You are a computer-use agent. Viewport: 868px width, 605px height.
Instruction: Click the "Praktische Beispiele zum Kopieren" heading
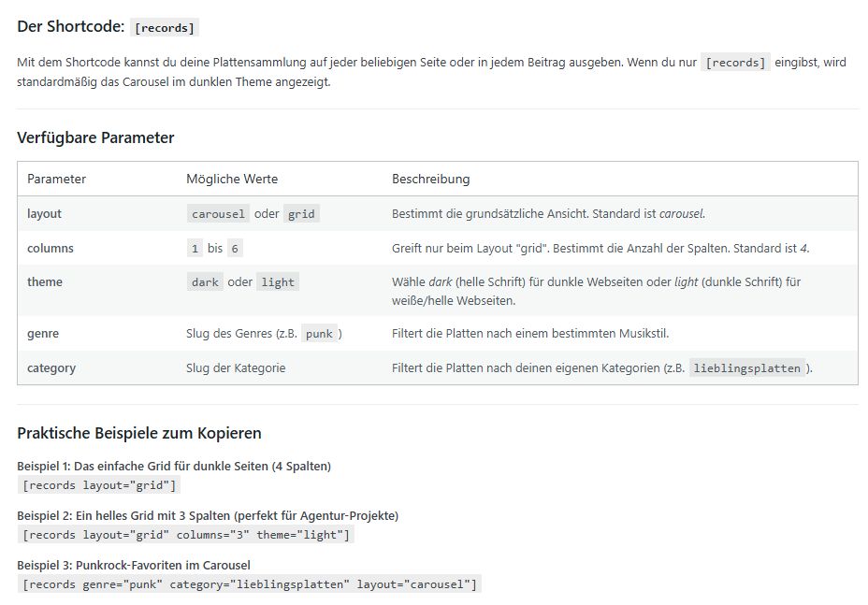(x=139, y=433)
